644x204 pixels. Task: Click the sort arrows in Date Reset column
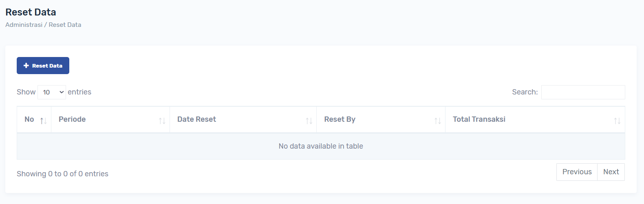(x=309, y=121)
